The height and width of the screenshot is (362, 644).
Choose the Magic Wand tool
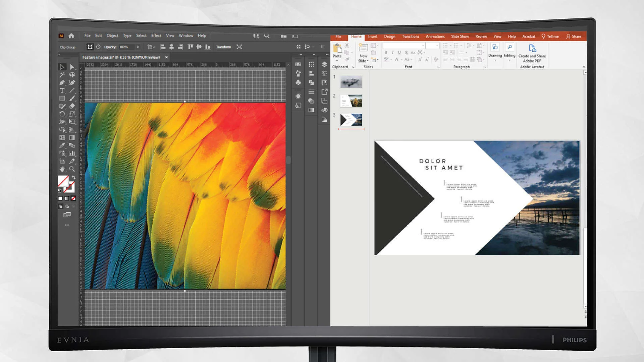click(x=62, y=75)
